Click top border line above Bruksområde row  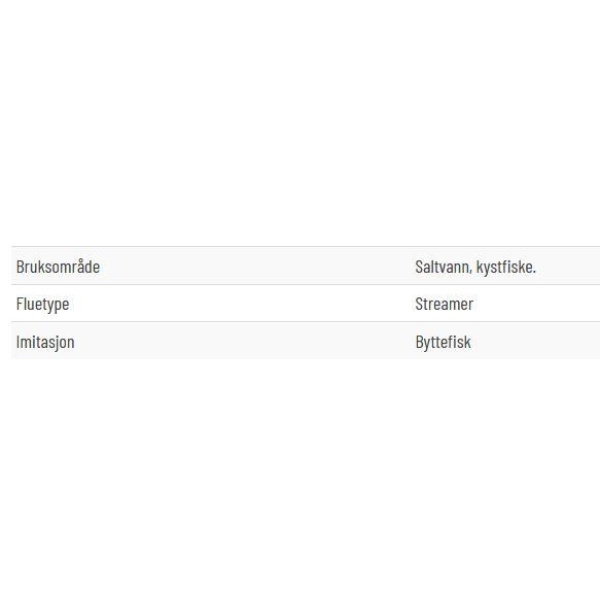click(306, 246)
